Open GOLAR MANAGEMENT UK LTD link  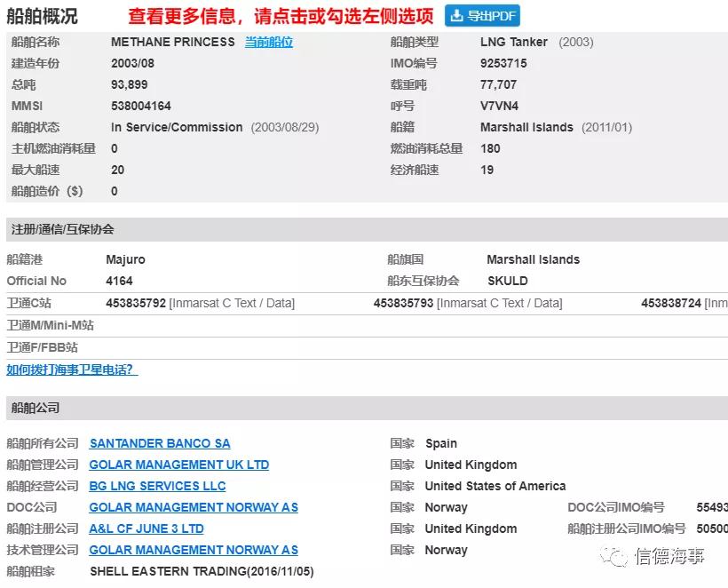tap(179, 465)
